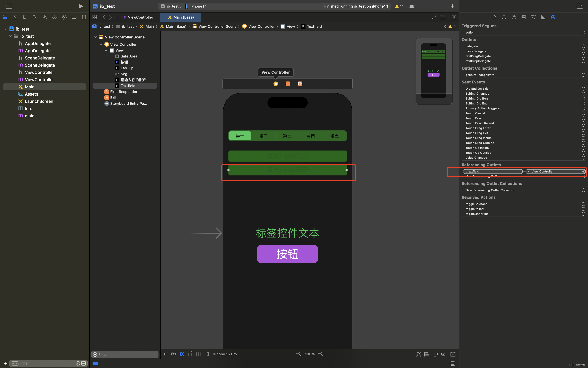
Task: Show the Connections inspector
Action: 553,17
